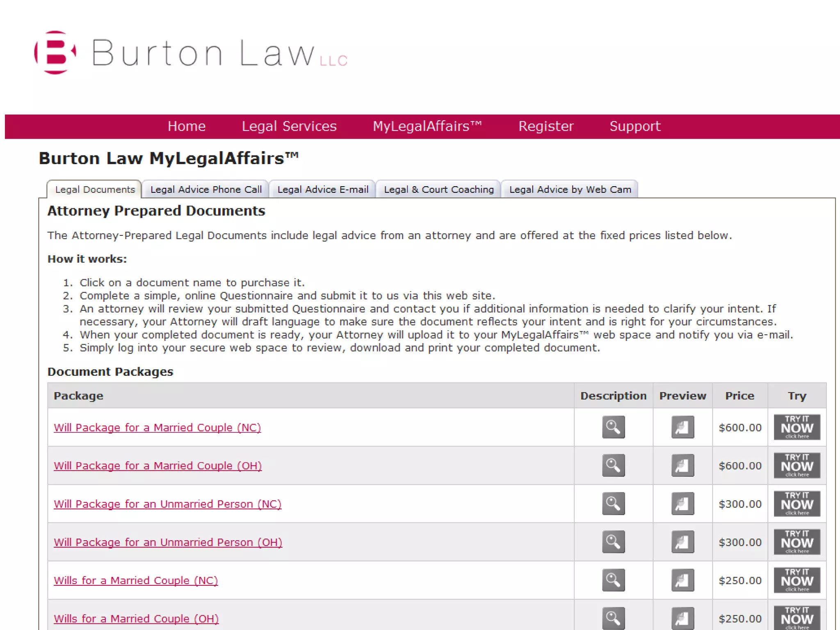The image size is (840, 630).
Task: View description of Unmarried Person (NC) package
Action: pos(613,503)
